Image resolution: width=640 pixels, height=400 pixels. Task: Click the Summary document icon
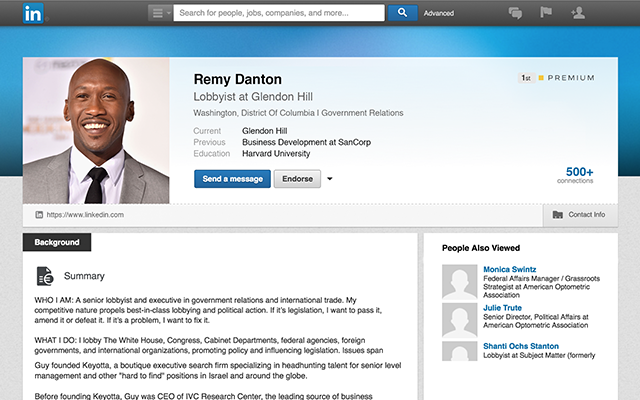pos(45,276)
